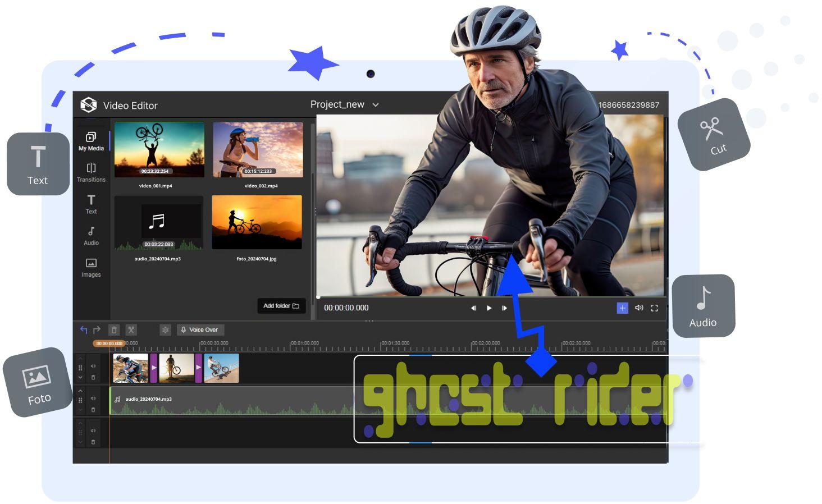Step to the next frame

(504, 308)
